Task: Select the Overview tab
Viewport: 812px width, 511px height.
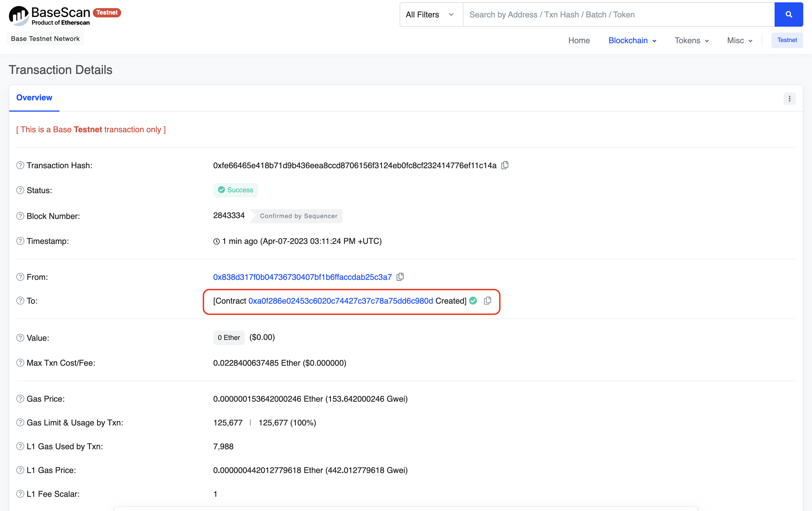Action: click(x=34, y=97)
